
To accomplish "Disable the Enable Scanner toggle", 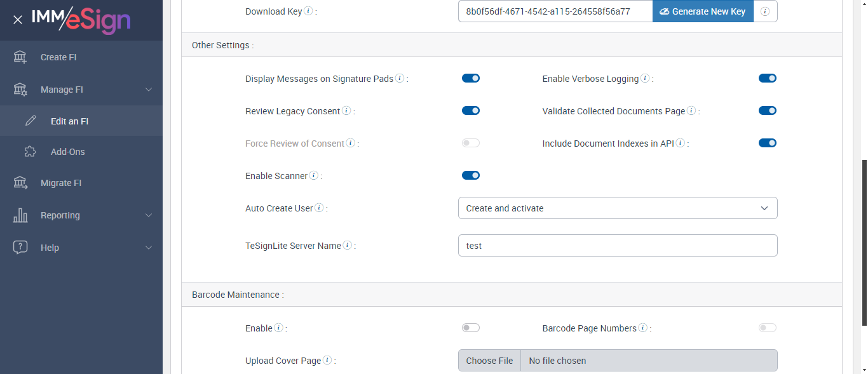I will 471,175.
